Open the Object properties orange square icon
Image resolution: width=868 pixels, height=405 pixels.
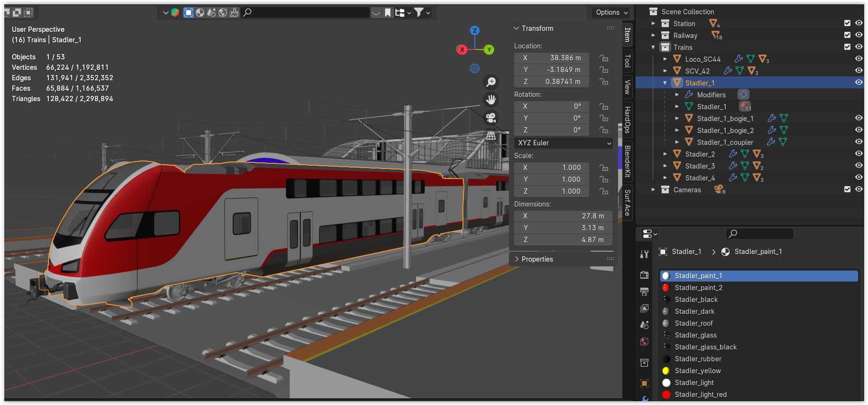click(644, 383)
